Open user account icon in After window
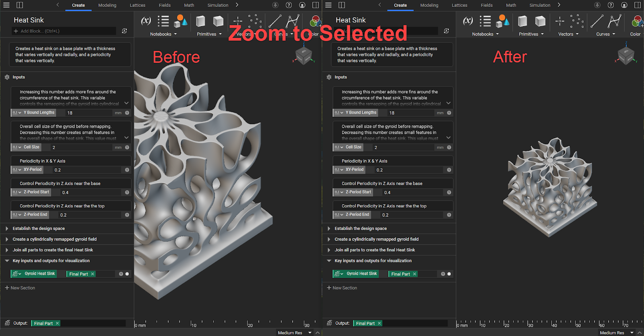This screenshot has height=336, width=644. tap(624, 5)
